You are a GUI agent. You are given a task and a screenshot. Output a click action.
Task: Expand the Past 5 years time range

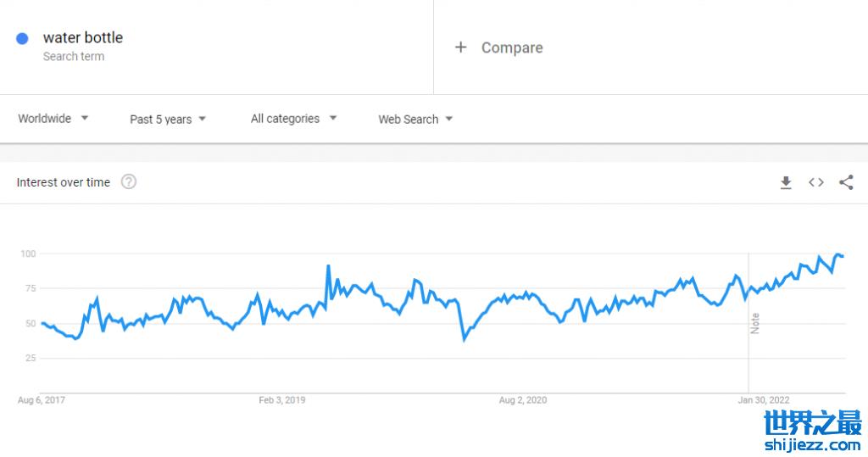pos(168,120)
